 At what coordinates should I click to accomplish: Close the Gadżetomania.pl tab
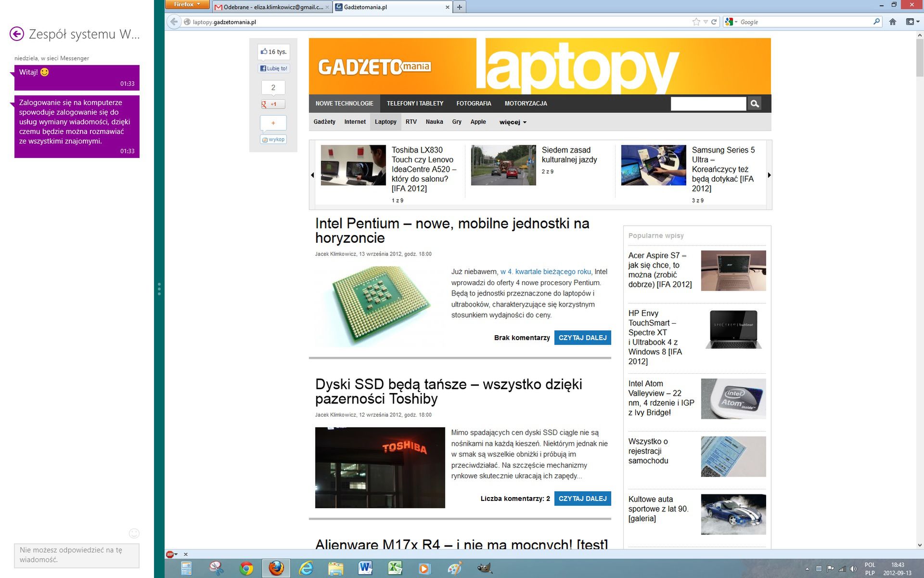(447, 7)
